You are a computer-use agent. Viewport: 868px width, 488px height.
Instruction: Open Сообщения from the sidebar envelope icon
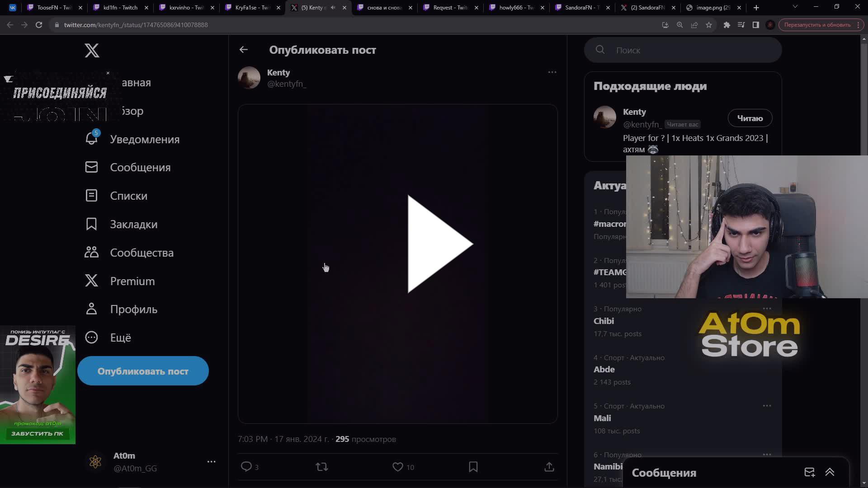pyautogui.click(x=140, y=167)
